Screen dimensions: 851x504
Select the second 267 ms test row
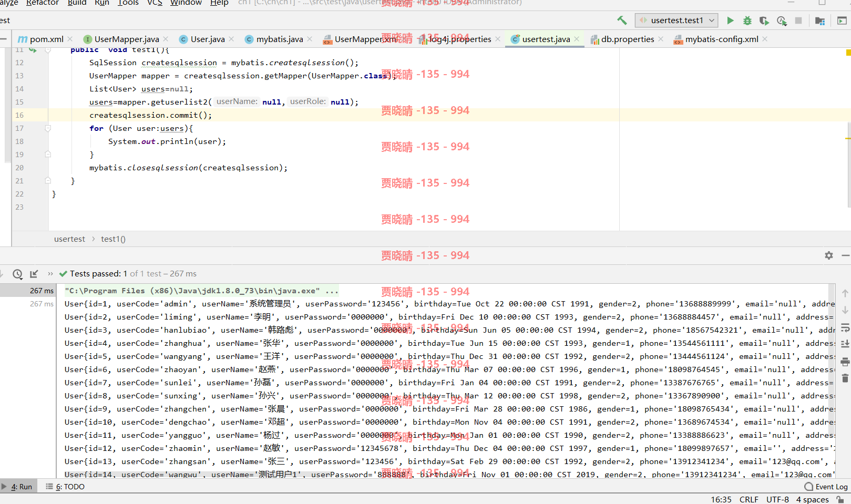[x=28, y=304]
